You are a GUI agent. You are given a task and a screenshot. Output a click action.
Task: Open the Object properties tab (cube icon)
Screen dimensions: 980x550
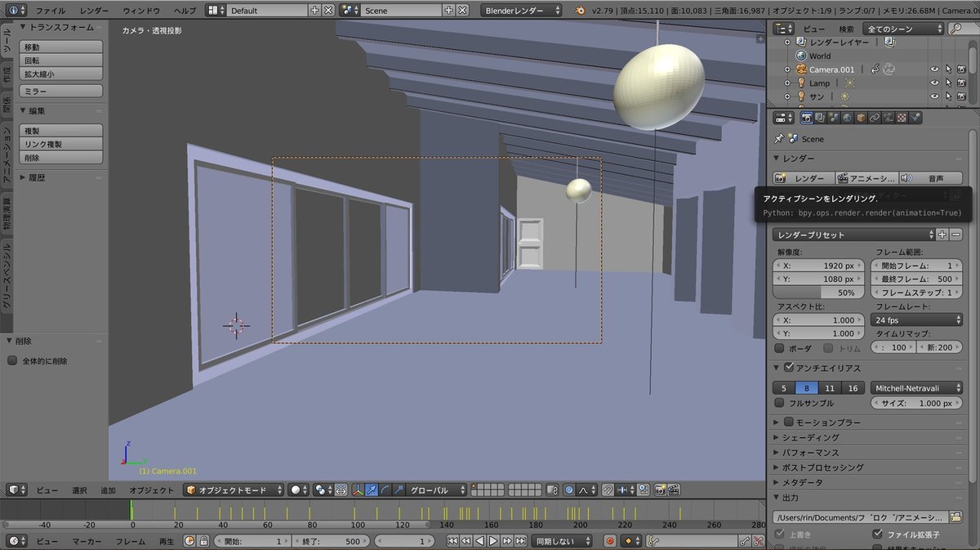860,118
